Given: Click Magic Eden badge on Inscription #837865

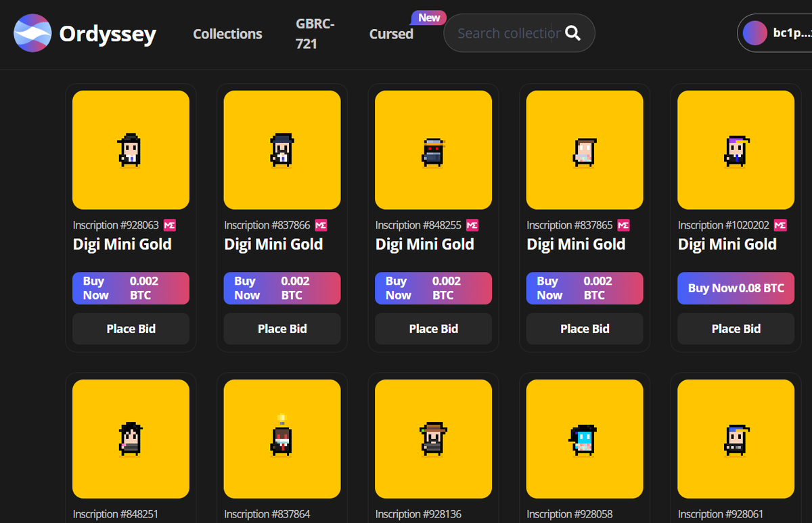Looking at the screenshot, I should click(624, 225).
